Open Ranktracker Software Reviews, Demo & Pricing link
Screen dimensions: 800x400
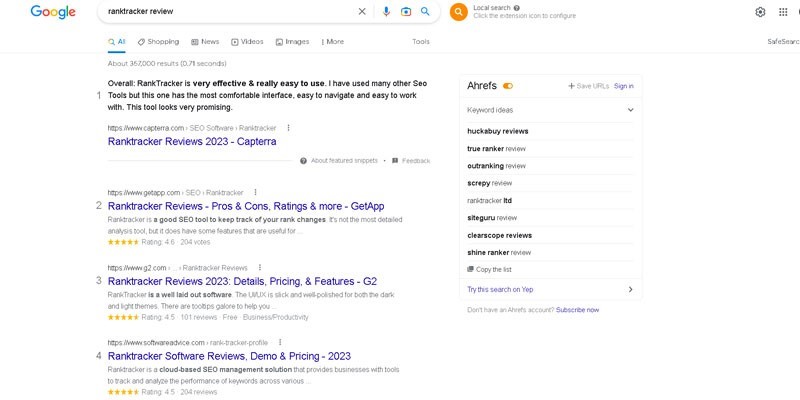tap(229, 356)
